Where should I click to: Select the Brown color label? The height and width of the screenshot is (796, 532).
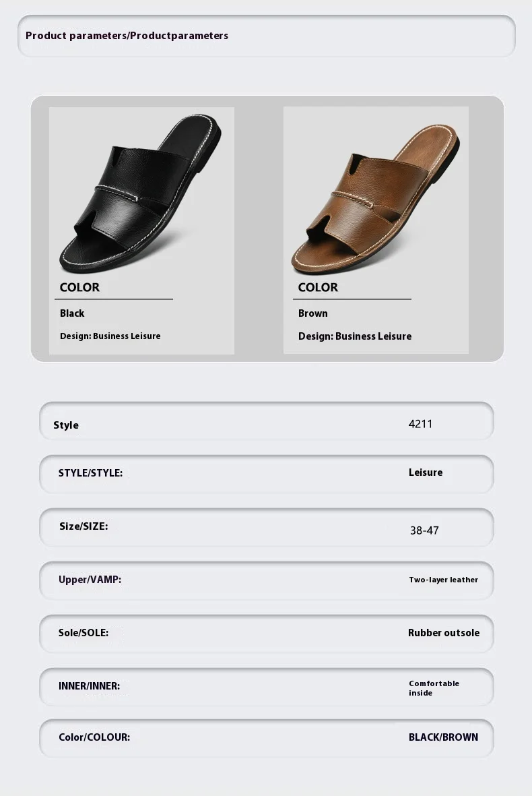point(313,313)
